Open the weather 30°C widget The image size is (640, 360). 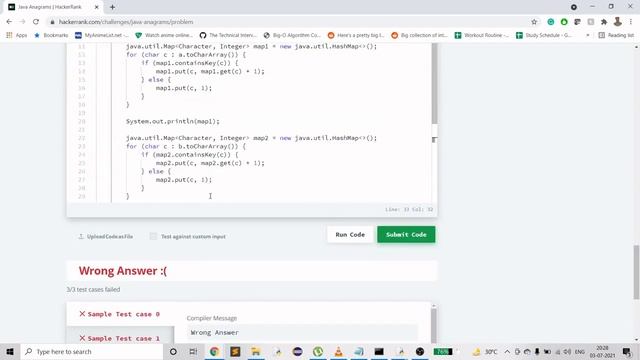coord(485,351)
